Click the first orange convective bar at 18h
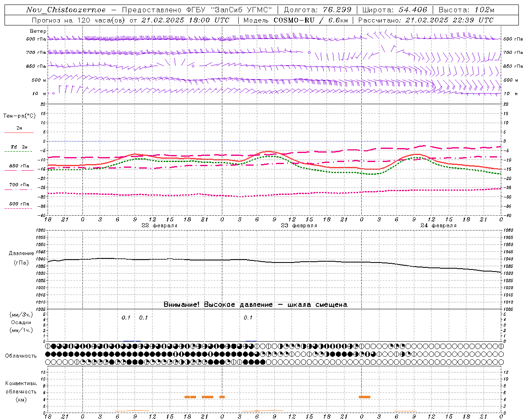Screen dimensions: 525x420 (190, 397)
